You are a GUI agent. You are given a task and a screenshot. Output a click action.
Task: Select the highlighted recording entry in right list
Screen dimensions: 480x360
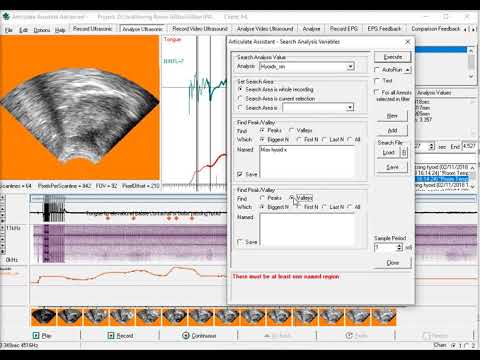tap(442, 179)
